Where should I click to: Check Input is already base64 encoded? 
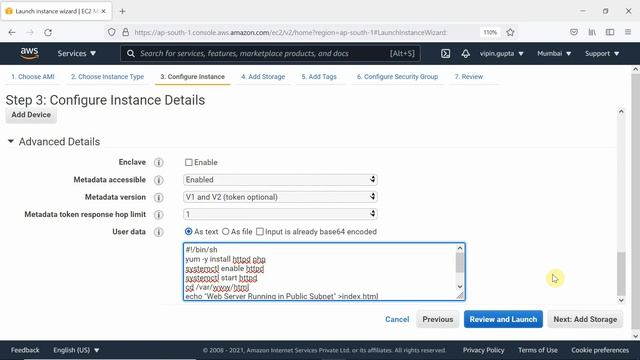pyautogui.click(x=260, y=231)
